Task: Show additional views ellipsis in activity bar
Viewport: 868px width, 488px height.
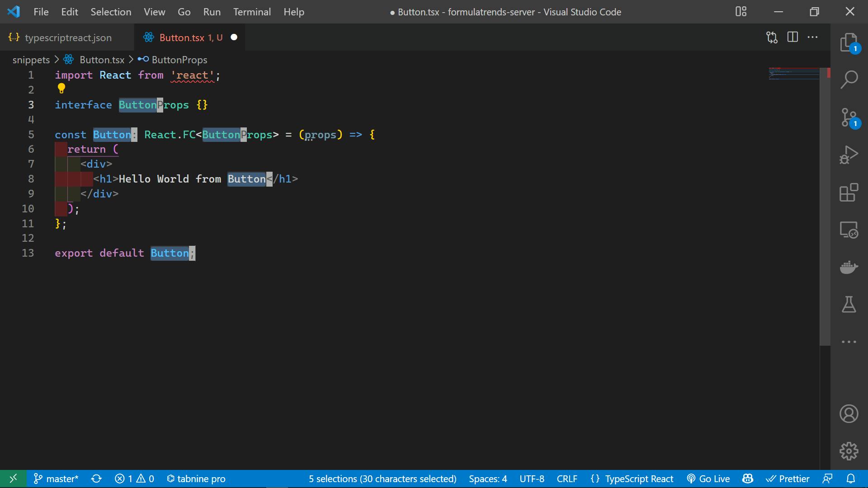Action: pos(849,342)
